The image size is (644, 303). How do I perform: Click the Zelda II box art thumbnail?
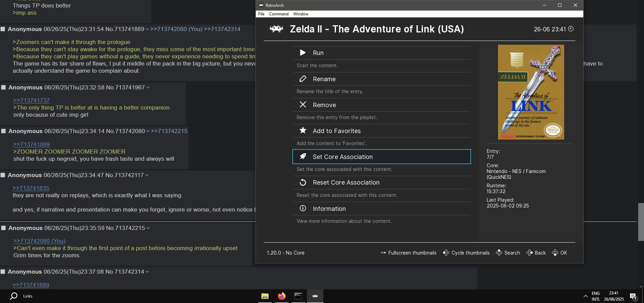[x=531, y=92]
